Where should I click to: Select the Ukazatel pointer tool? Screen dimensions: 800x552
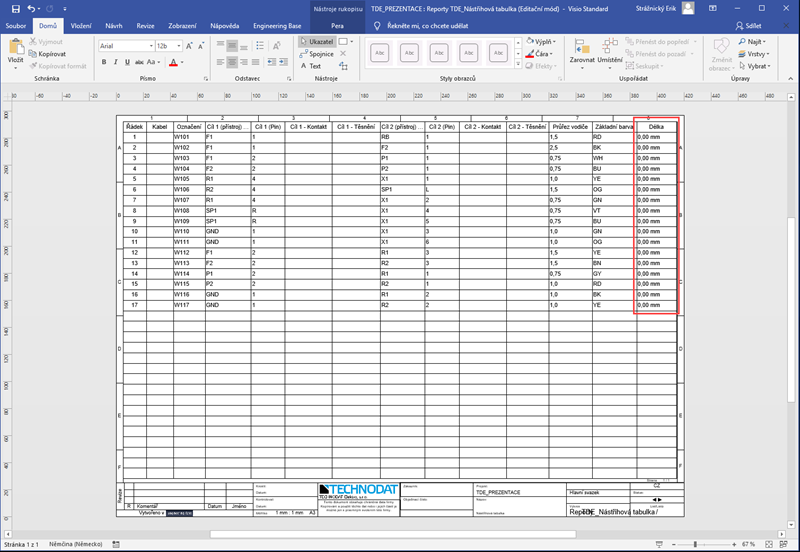pos(317,42)
